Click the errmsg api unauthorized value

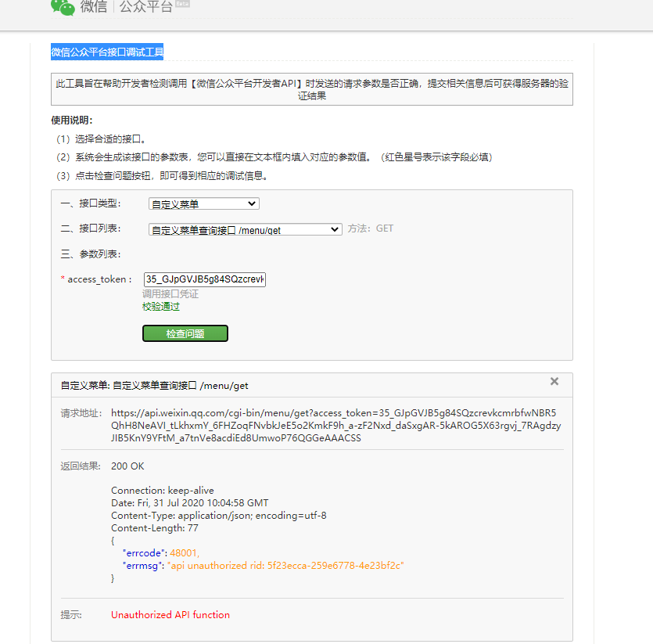[285, 566]
